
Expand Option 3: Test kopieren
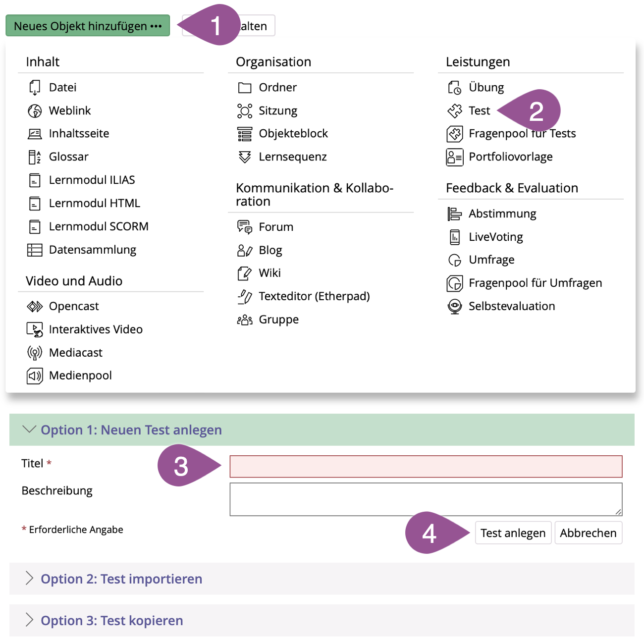point(111,620)
